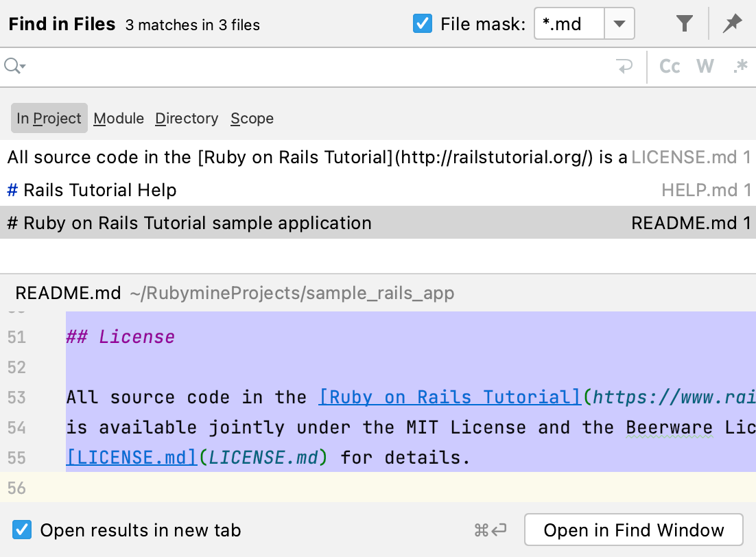
Task: Disable Open results in new tab
Action: click(x=21, y=530)
